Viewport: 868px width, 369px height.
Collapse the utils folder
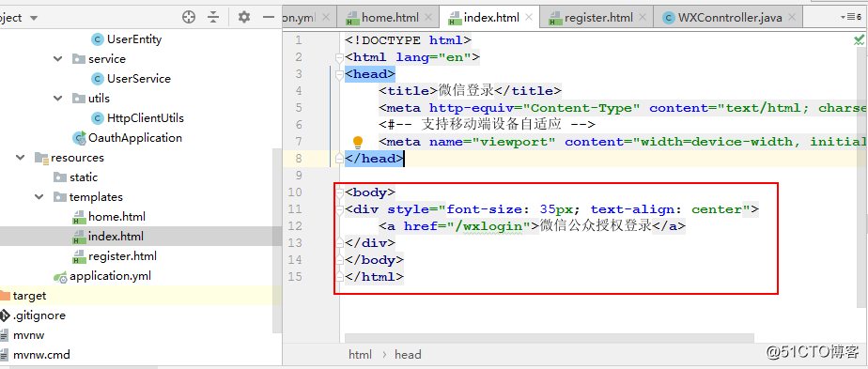[x=58, y=99]
